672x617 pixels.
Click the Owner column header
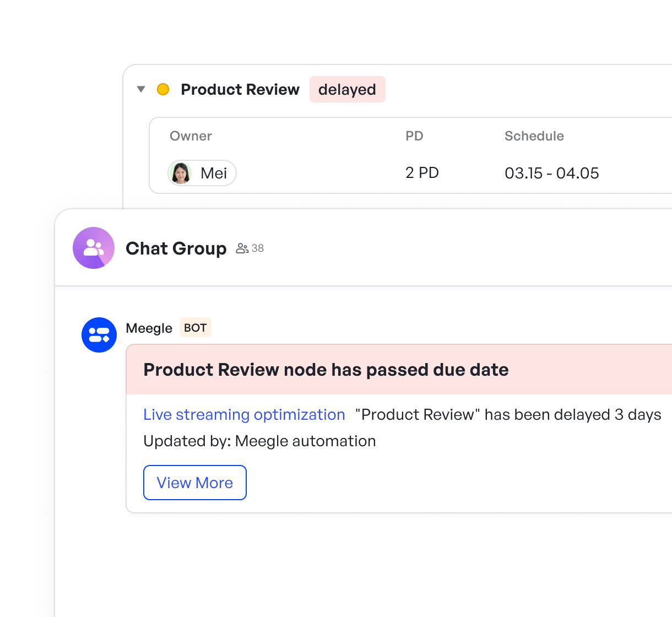[x=191, y=136]
